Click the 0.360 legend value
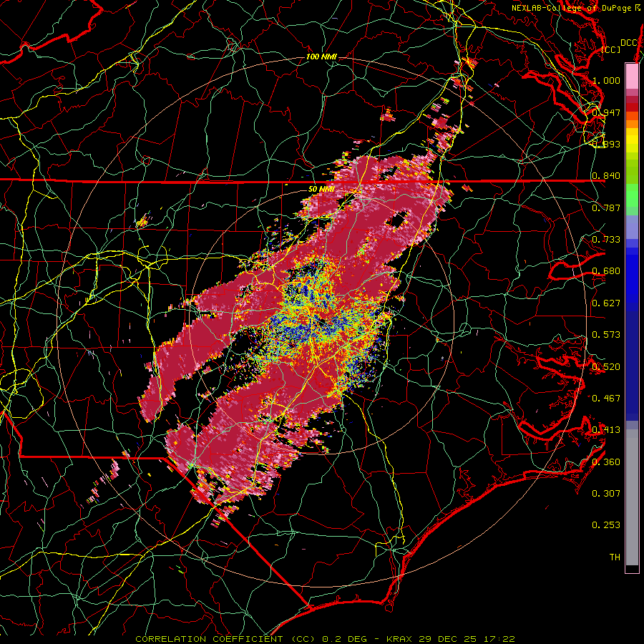This screenshot has height=644, width=644. click(x=606, y=462)
